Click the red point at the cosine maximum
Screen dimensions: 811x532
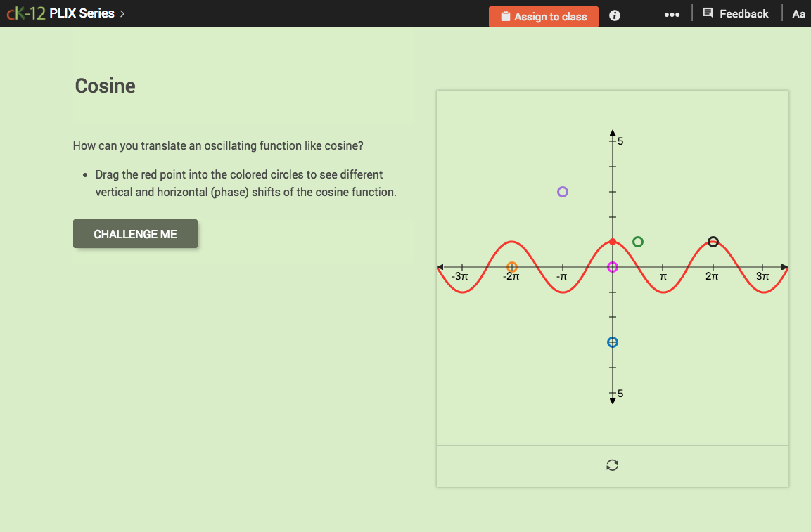[613, 241]
